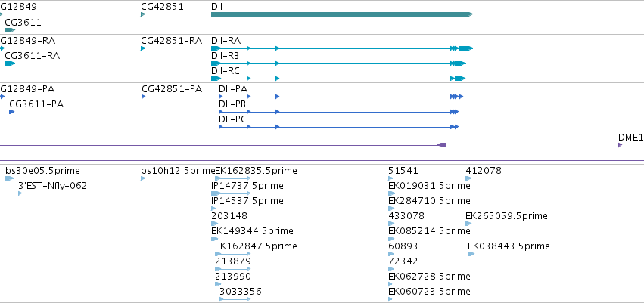Click the CG42851-PA protein arrow

pos(143,97)
